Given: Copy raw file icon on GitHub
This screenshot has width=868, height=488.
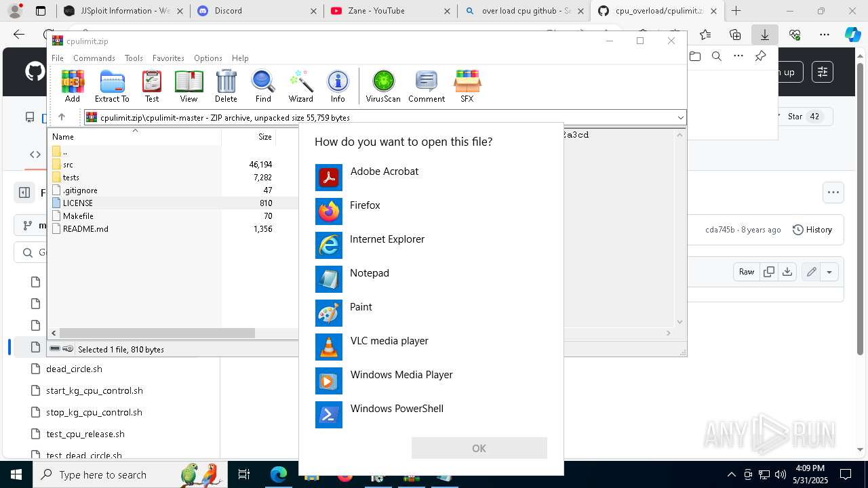Looking at the screenshot, I should coord(769,272).
